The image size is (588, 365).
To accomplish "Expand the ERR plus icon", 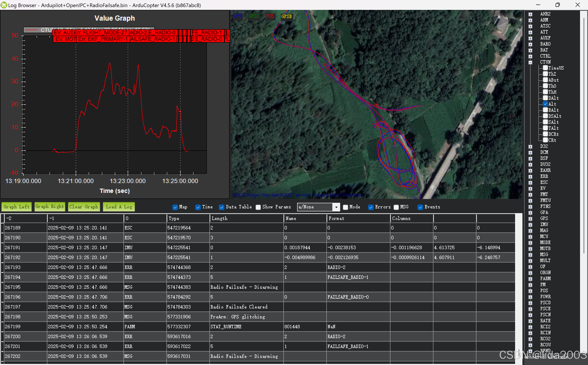I will [x=530, y=177].
